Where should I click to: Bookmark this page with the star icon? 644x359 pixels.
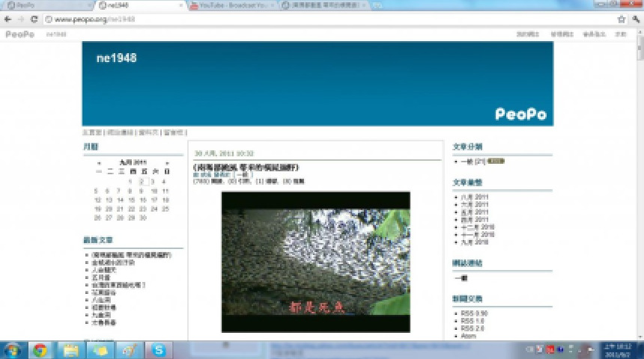point(621,19)
